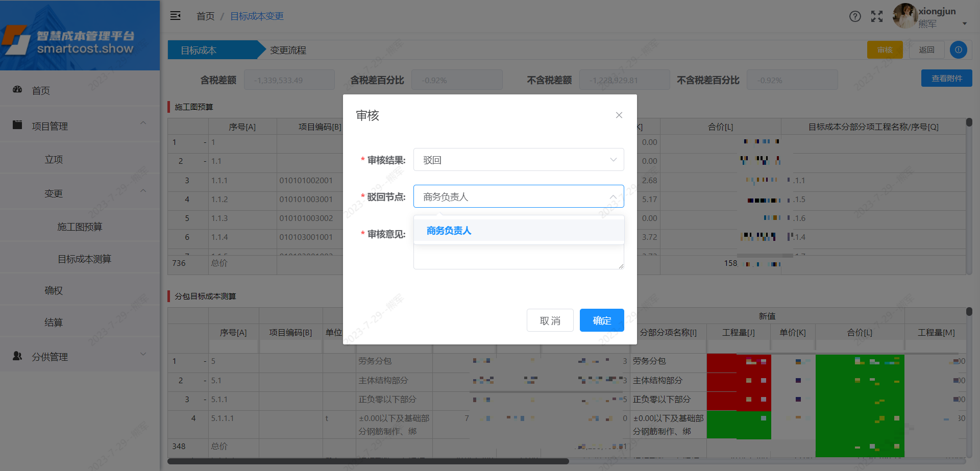
Task: Open the circular info icon near 返回
Action: [958, 49]
